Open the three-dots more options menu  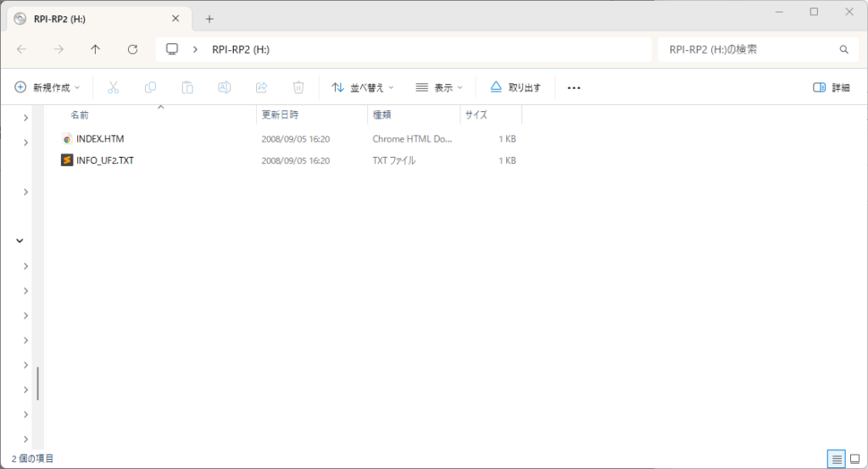574,87
